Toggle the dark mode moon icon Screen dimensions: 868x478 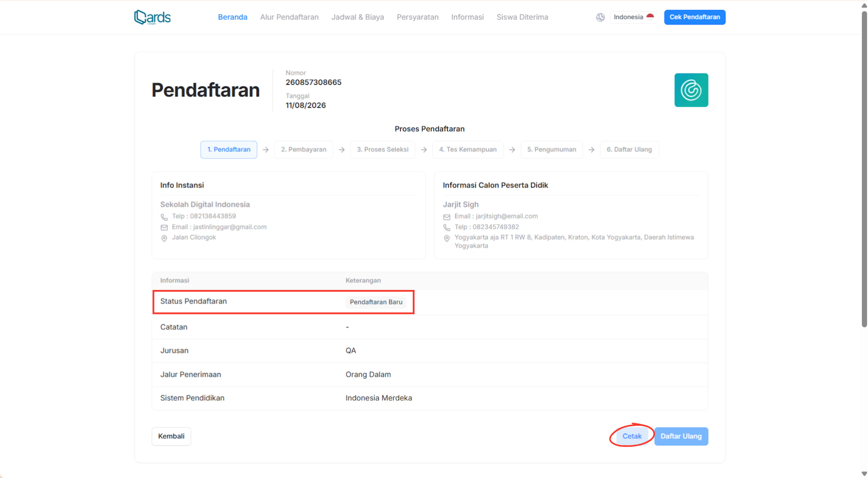pyautogui.click(x=600, y=17)
